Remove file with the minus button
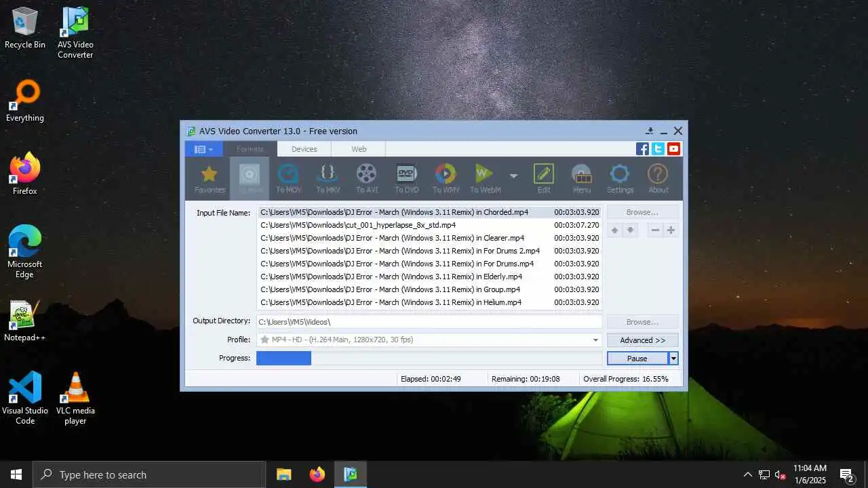868x488 pixels. 655,230
